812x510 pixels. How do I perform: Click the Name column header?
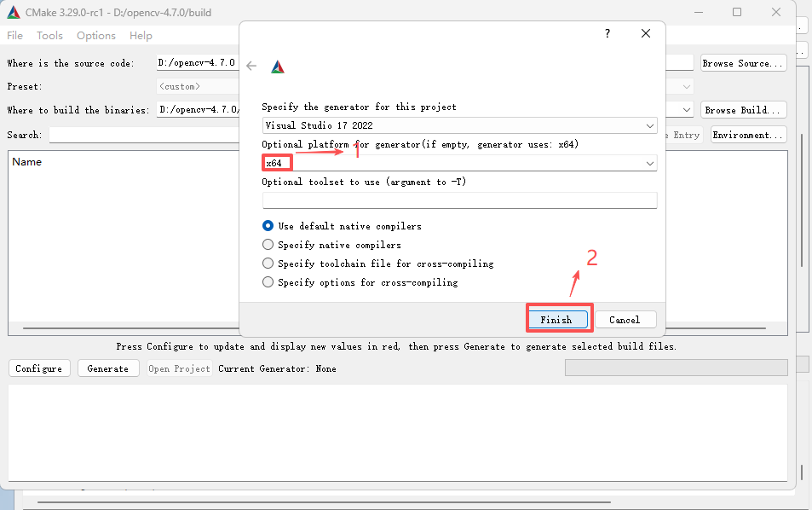coord(27,162)
